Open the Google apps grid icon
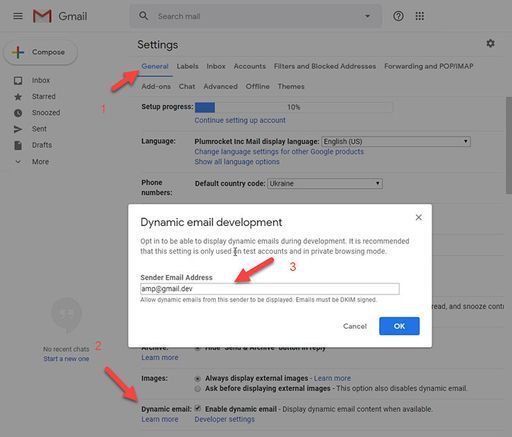The width and height of the screenshot is (512, 437). click(420, 16)
